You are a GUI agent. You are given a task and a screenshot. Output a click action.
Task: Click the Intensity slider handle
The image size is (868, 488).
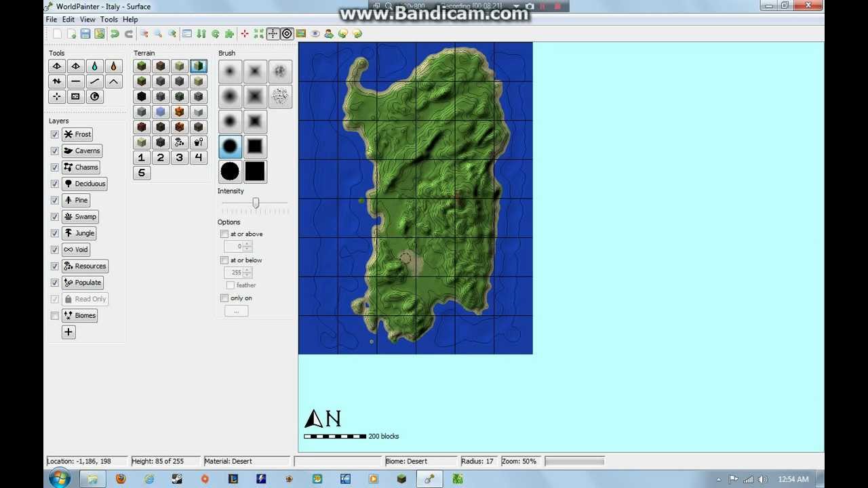coord(256,203)
